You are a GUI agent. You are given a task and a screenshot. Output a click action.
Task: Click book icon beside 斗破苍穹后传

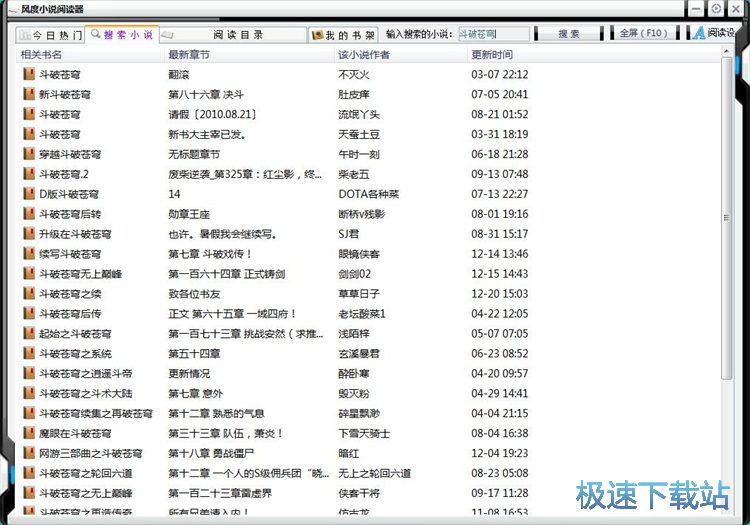point(29,313)
